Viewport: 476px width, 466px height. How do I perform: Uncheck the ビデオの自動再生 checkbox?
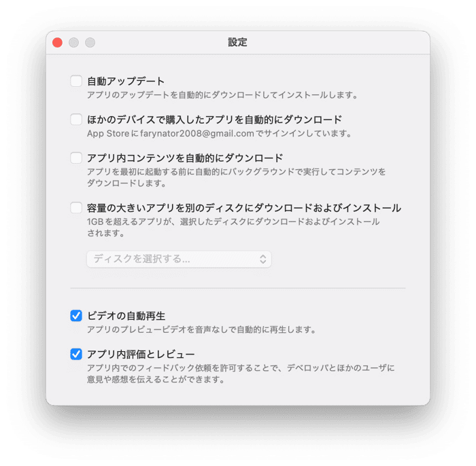click(x=76, y=316)
